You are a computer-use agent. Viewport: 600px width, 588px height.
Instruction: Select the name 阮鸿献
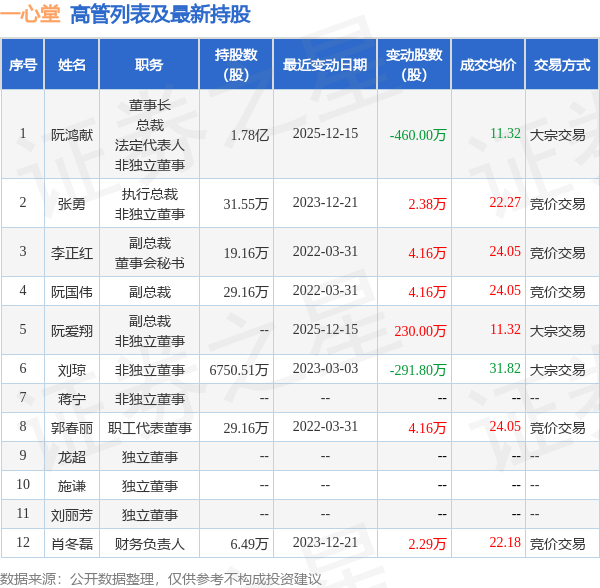tap(72, 135)
